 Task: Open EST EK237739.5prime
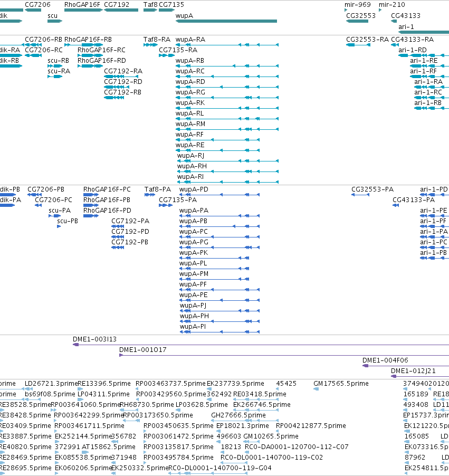(x=236, y=384)
